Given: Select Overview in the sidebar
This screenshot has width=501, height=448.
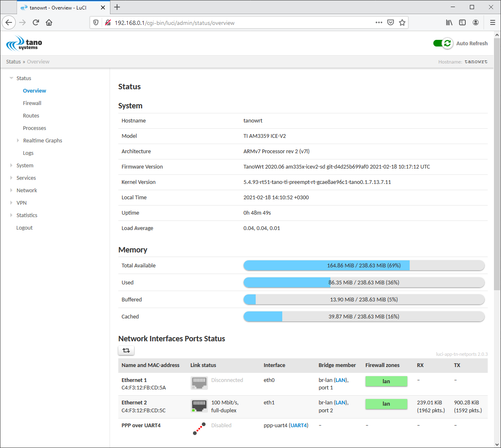Looking at the screenshot, I should (x=34, y=91).
